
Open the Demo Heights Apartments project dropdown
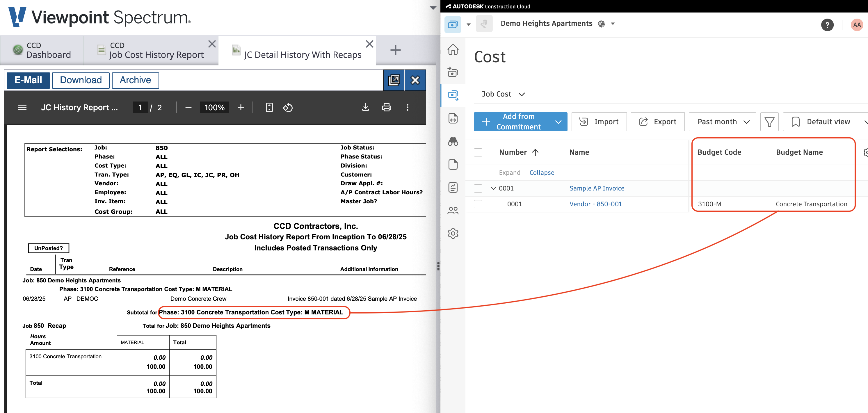click(613, 24)
